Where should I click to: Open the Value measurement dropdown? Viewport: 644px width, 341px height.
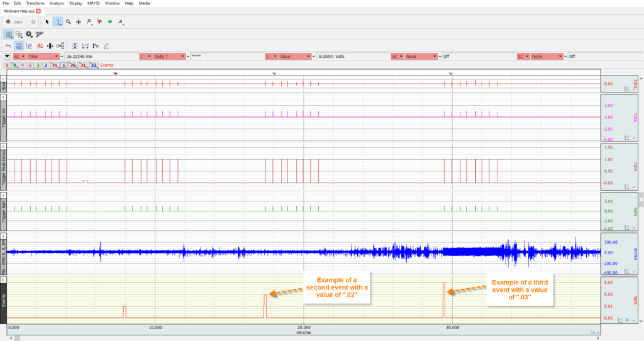coord(295,56)
